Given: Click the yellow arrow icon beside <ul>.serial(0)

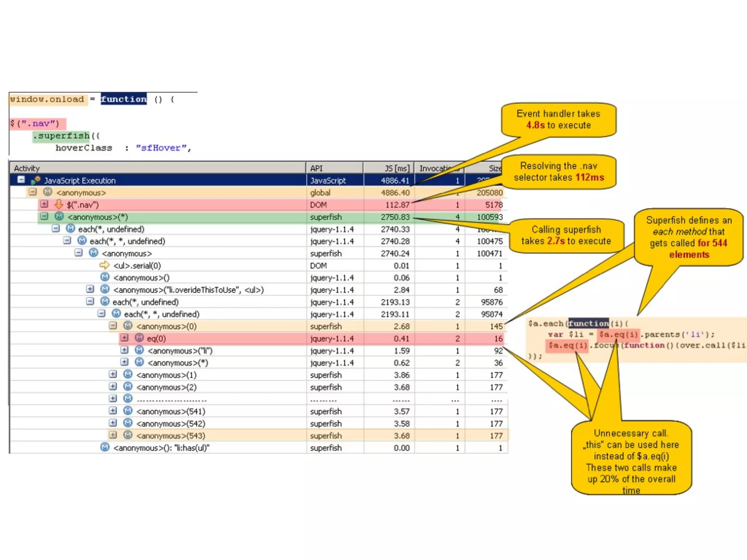Looking at the screenshot, I should tap(104, 265).
